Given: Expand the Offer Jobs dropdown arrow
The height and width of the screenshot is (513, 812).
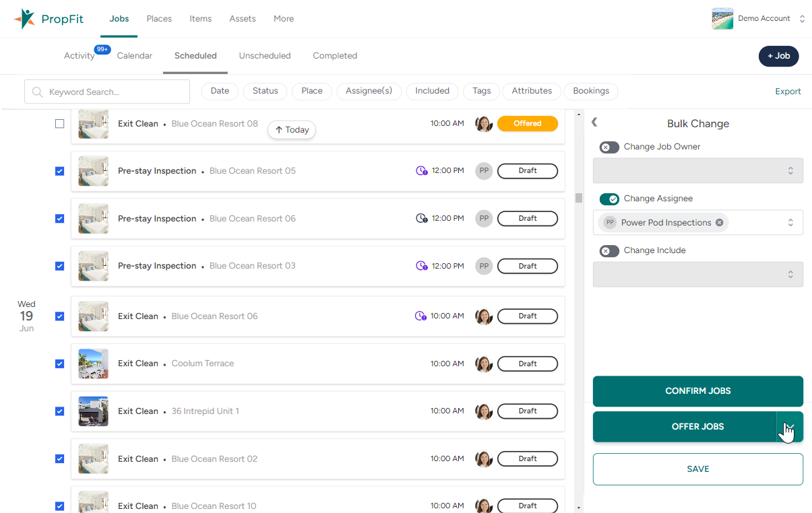Looking at the screenshot, I should pyautogui.click(x=790, y=427).
